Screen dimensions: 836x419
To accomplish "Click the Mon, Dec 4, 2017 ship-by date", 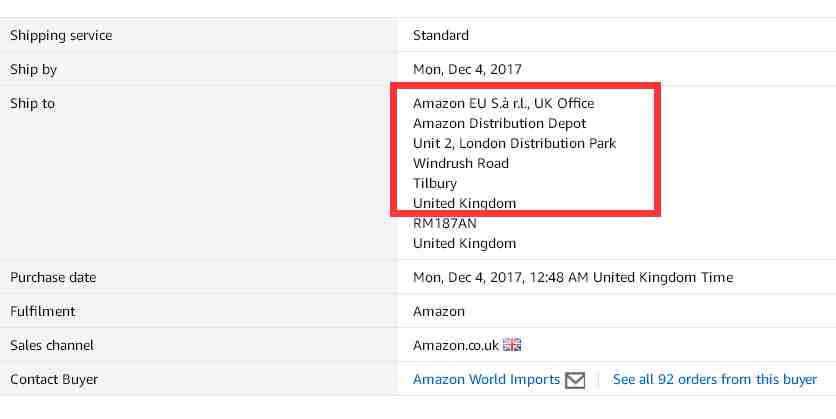I will [x=467, y=69].
